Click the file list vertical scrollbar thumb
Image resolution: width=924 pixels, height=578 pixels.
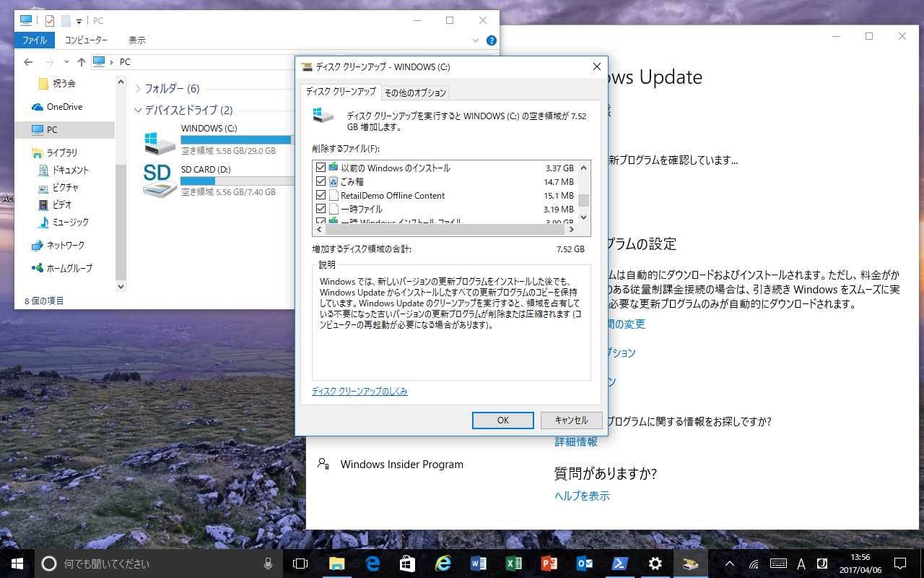point(584,200)
